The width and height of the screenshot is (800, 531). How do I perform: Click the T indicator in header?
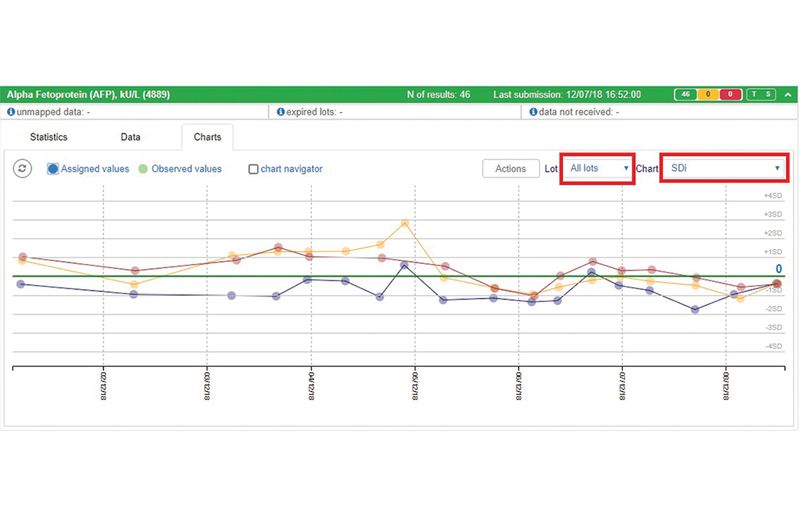coord(755,94)
